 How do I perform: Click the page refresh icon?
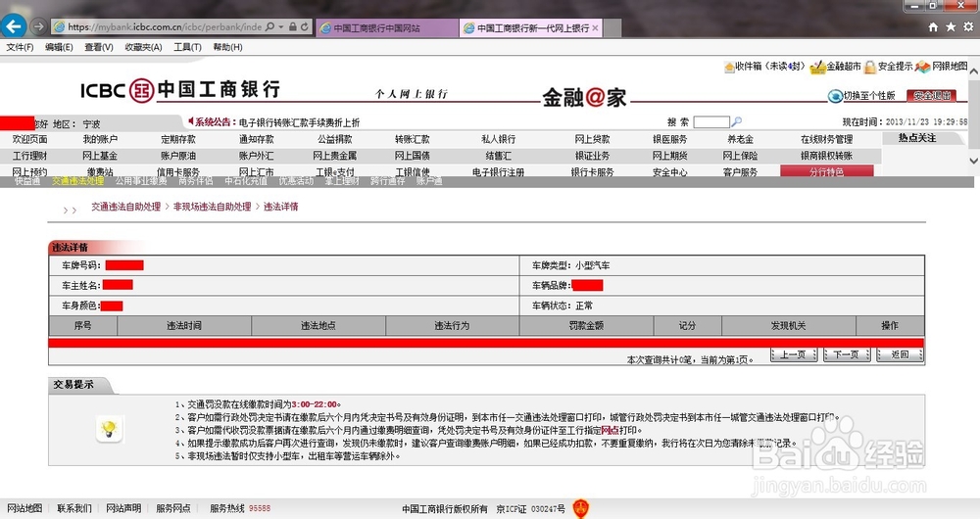point(305,26)
